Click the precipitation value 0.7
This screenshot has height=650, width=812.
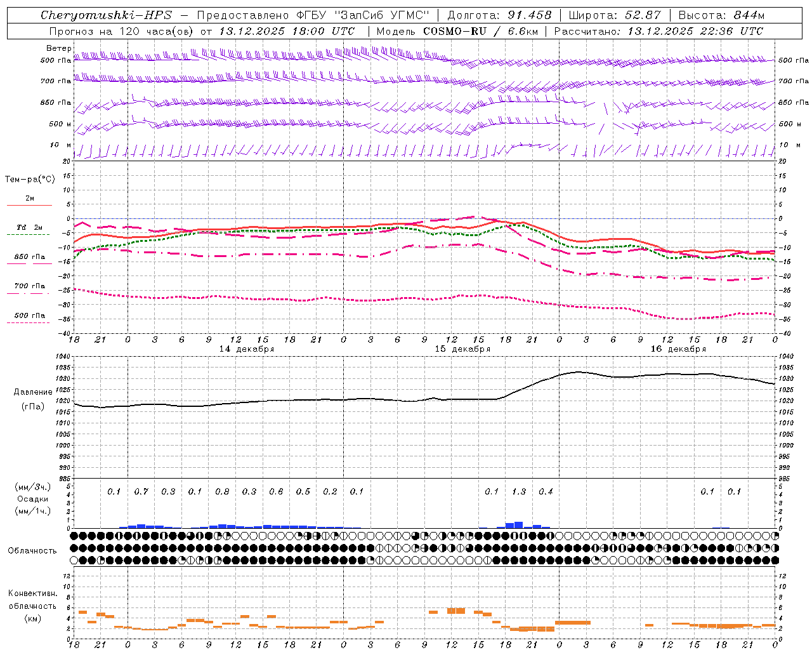pyautogui.click(x=141, y=492)
